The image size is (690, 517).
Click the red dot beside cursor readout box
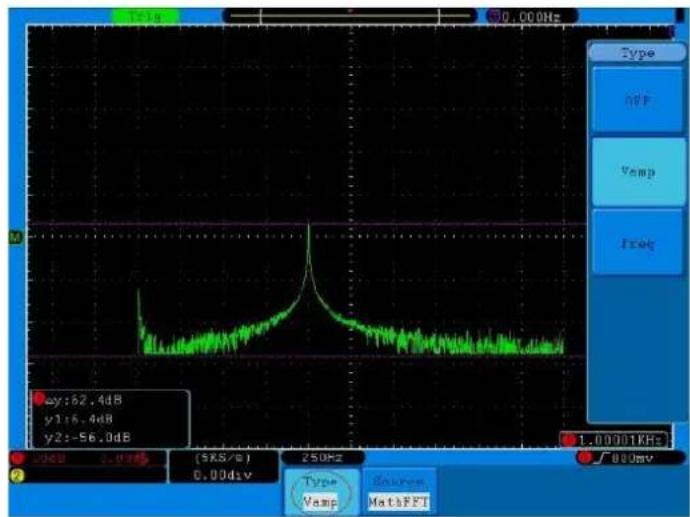pyautogui.click(x=39, y=398)
